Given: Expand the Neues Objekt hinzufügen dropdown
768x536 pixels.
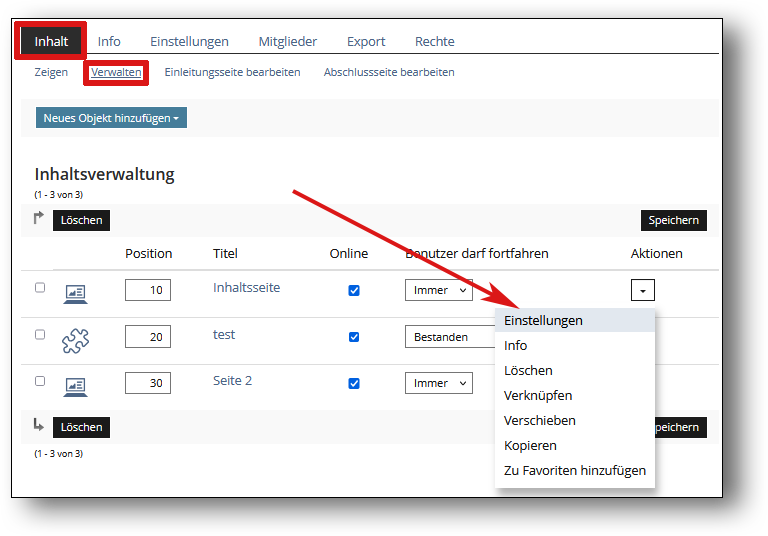Looking at the screenshot, I should (x=111, y=118).
